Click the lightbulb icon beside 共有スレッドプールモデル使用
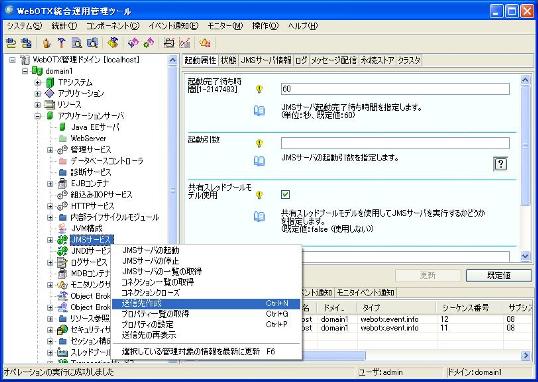538x382 pixels. (259, 195)
